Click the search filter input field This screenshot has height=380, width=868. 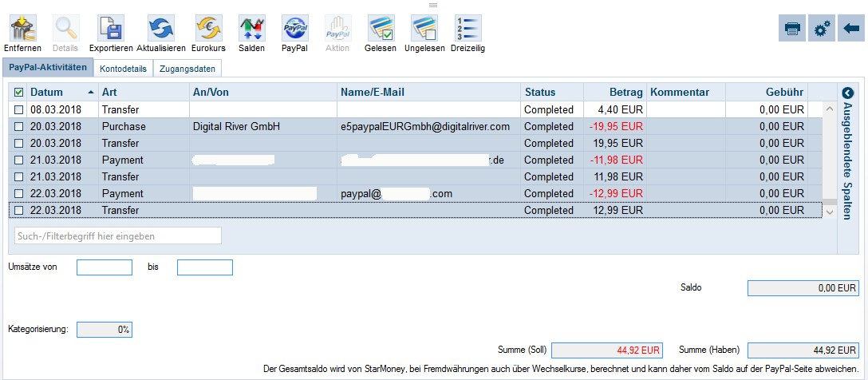point(118,236)
